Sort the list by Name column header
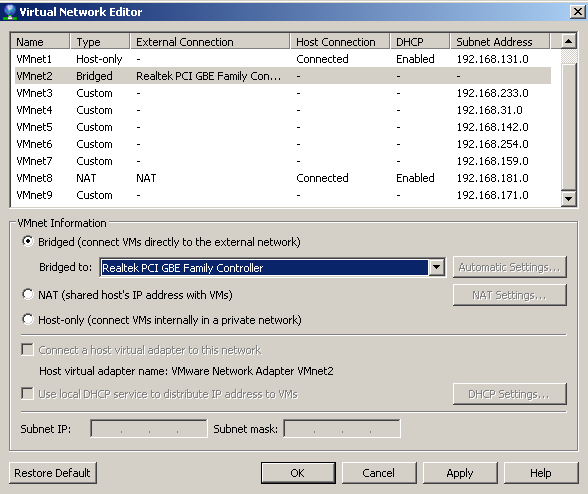Viewport: 588px width, 494px height. point(40,42)
